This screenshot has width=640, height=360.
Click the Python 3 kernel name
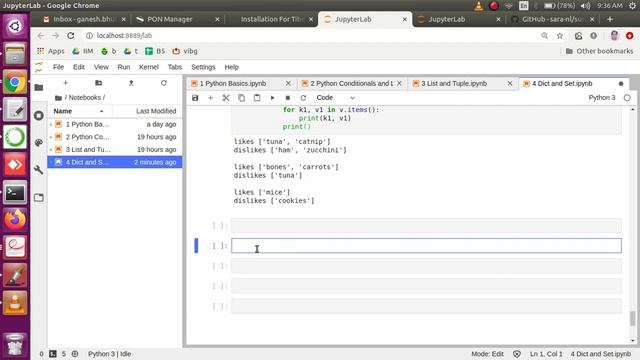point(602,98)
